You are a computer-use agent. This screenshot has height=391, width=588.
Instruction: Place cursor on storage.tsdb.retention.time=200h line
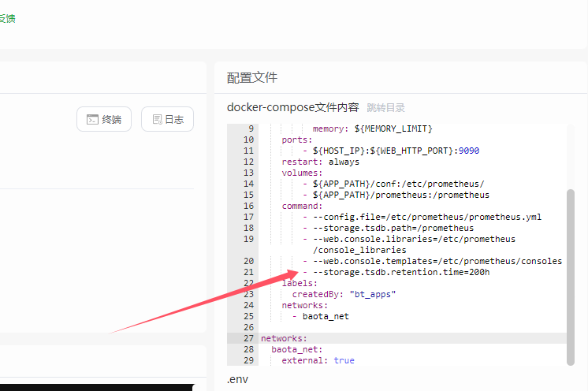401,272
